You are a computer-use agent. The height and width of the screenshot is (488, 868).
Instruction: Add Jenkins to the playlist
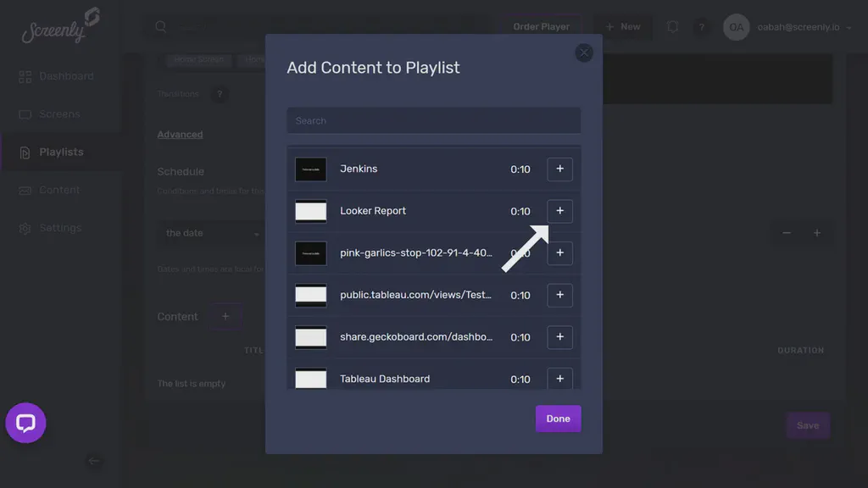click(559, 169)
